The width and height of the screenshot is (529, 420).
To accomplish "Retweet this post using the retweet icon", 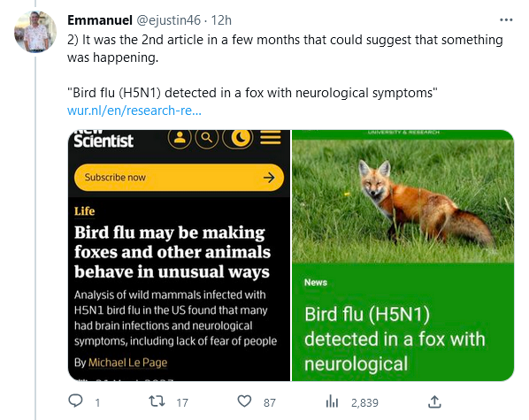I will 157,401.
